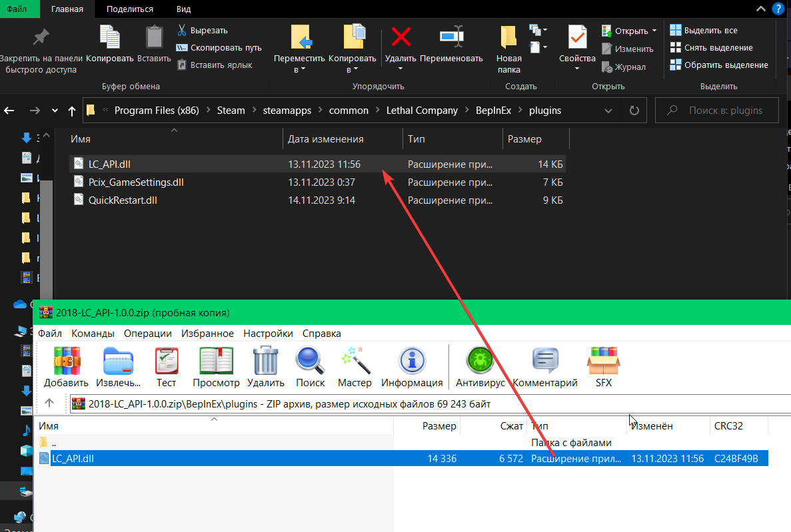The image size is (791, 532).
Task: Launch the Wizard (Мастер) tool
Action: point(355,361)
